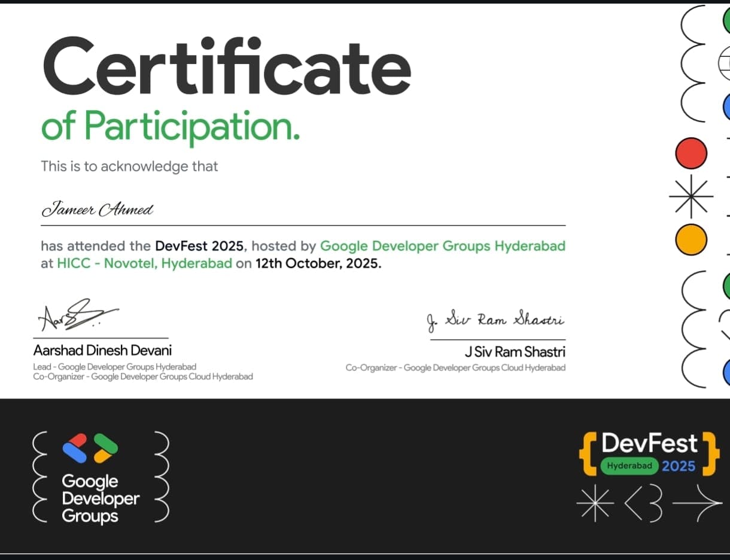Click the DevFest logo wordmark in curly braces
Viewport: 730px width, 560px height.
pyautogui.click(x=649, y=454)
